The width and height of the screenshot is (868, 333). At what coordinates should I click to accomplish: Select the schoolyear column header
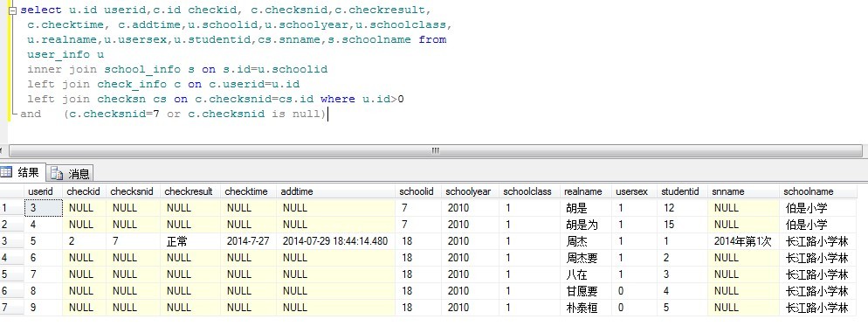[x=470, y=191]
